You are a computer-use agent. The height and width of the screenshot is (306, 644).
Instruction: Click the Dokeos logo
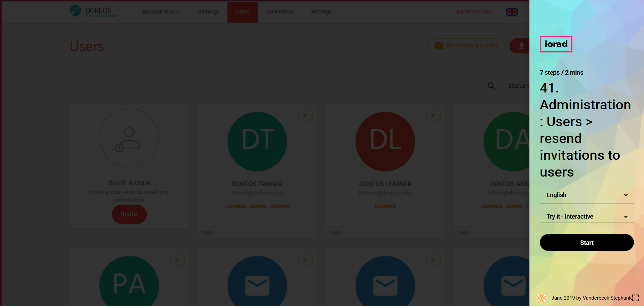pos(93,11)
